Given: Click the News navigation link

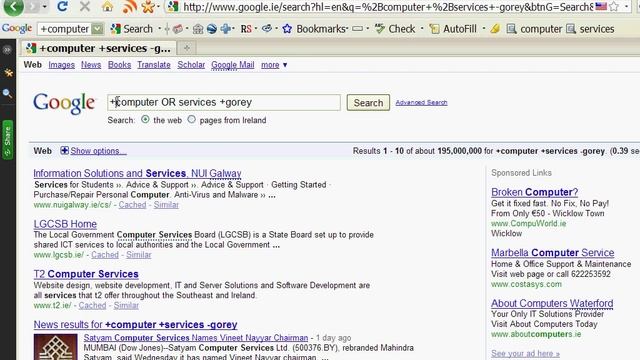Looking at the screenshot, I should coord(91,65).
